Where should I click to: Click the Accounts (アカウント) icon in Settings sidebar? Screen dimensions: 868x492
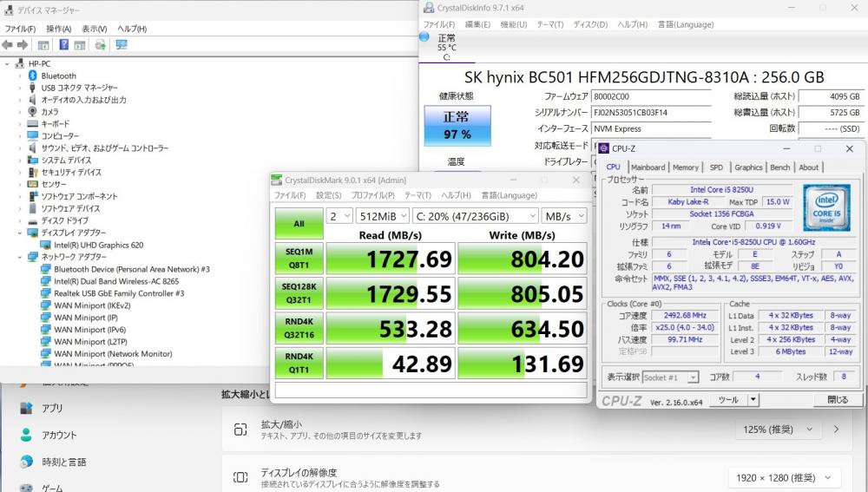26,435
